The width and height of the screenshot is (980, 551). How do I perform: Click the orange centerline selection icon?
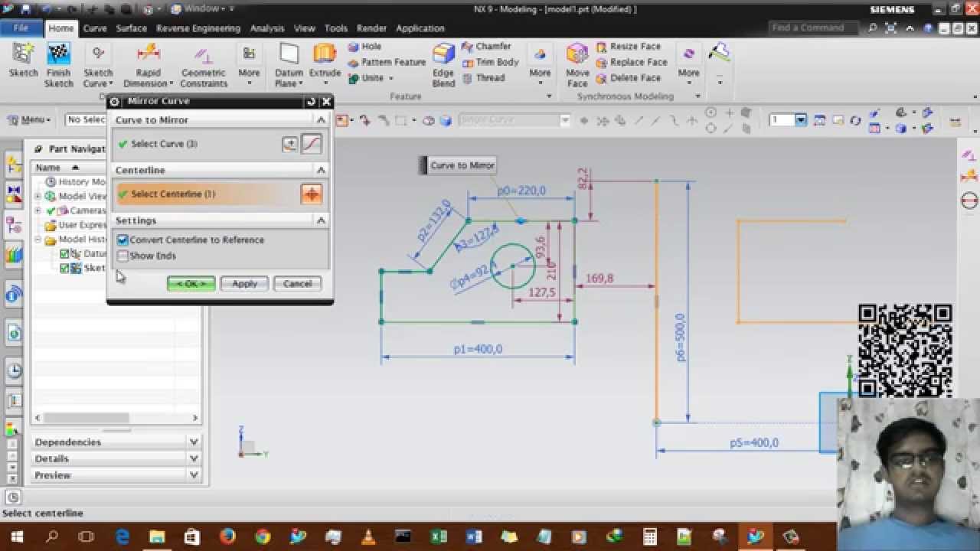pyautogui.click(x=312, y=194)
